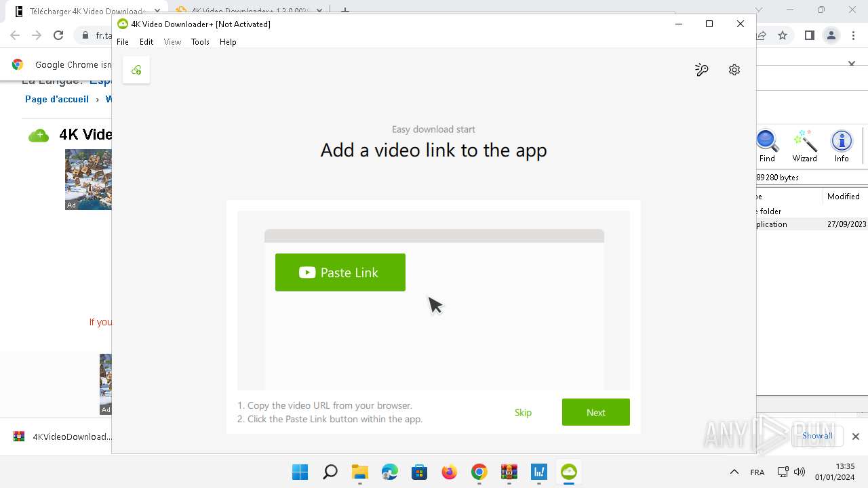Image resolution: width=868 pixels, height=488 pixels.
Task: Skip the video link tutorial
Action: click(523, 412)
